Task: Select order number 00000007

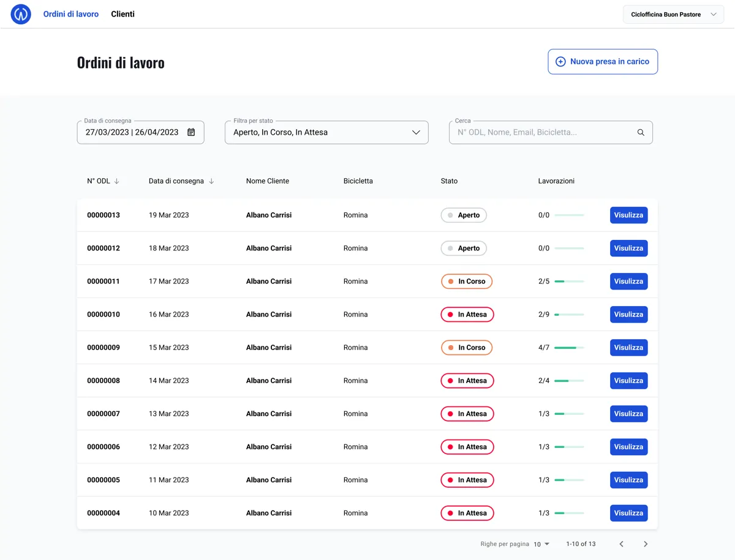Action: [x=104, y=414]
